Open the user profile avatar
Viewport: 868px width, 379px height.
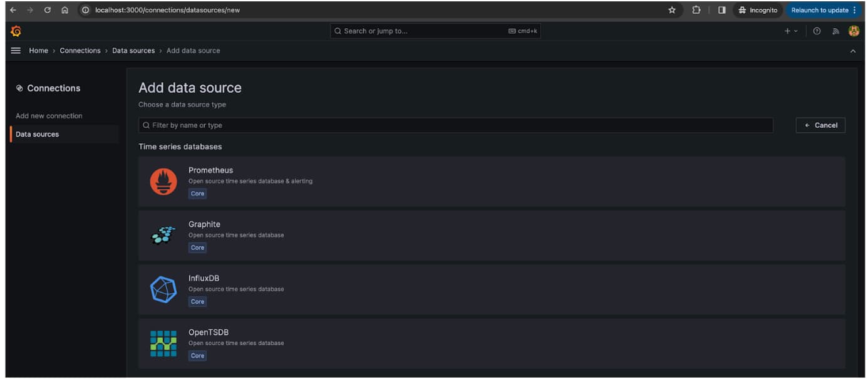[x=854, y=31]
